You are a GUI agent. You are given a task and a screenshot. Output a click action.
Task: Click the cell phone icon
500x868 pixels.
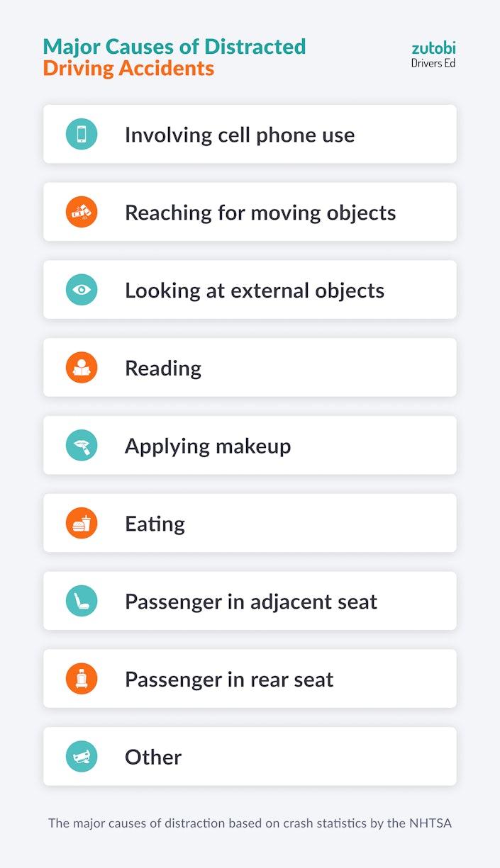(x=82, y=134)
